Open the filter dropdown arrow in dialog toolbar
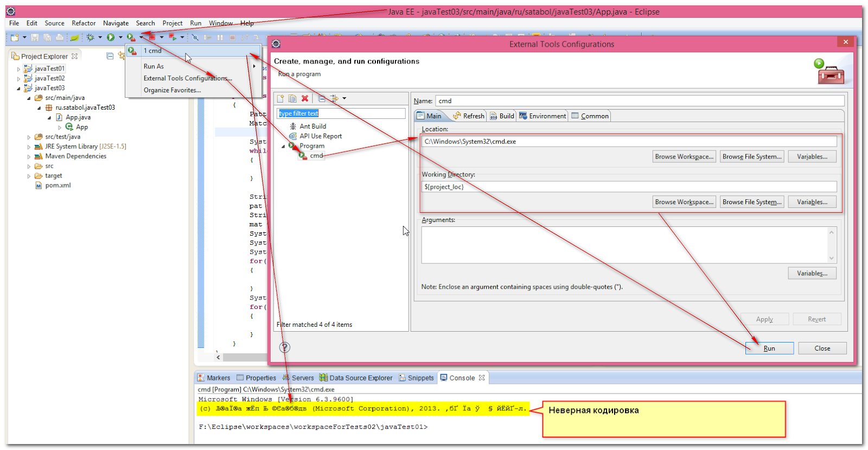The width and height of the screenshot is (868, 450). click(344, 98)
